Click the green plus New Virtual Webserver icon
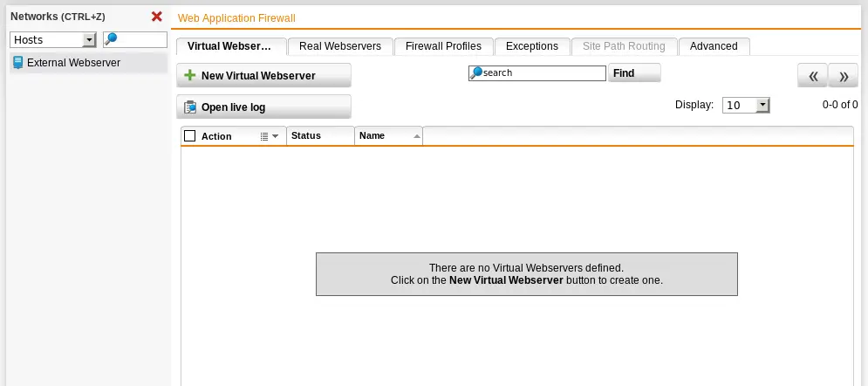 190,75
